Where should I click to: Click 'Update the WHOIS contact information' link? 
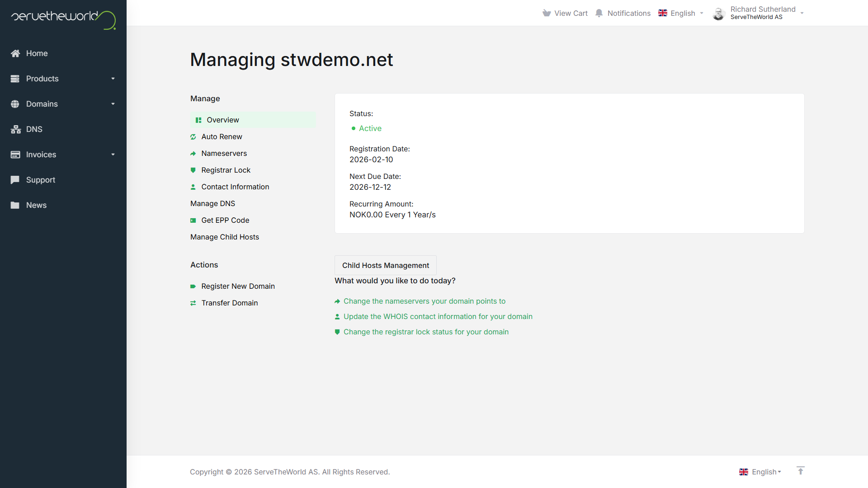438,317
